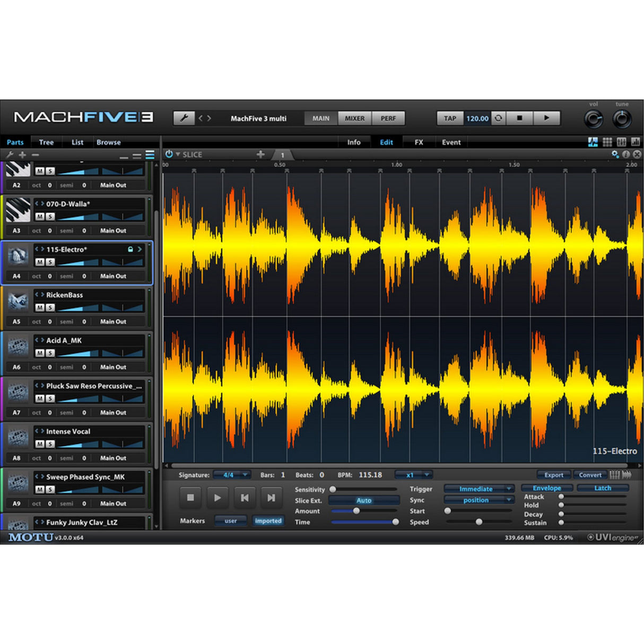Open the Sync position dropdown

(477, 500)
